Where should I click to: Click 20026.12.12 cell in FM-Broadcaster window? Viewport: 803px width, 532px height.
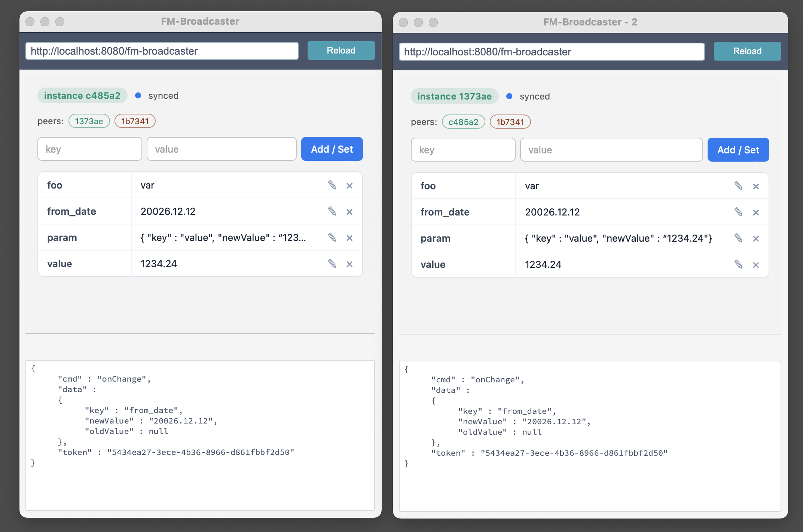228,211
